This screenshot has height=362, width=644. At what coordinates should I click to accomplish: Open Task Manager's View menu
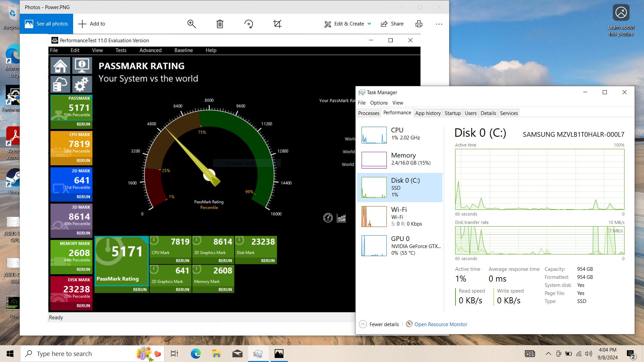398,103
